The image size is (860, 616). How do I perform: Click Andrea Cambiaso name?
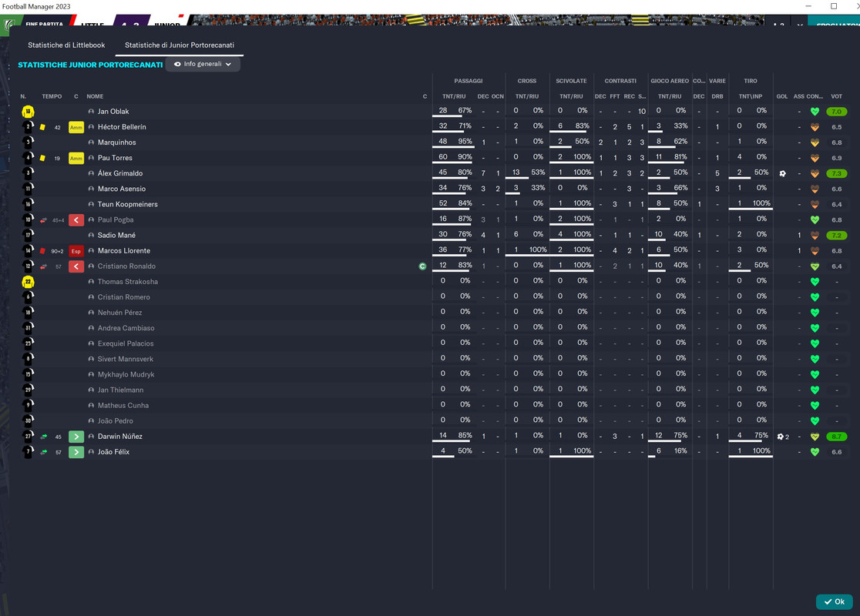[x=126, y=328]
